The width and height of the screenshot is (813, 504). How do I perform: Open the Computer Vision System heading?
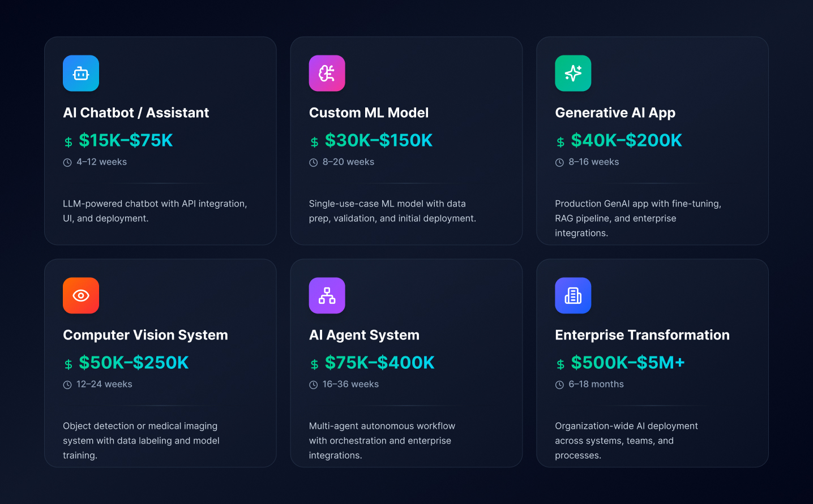click(x=146, y=335)
